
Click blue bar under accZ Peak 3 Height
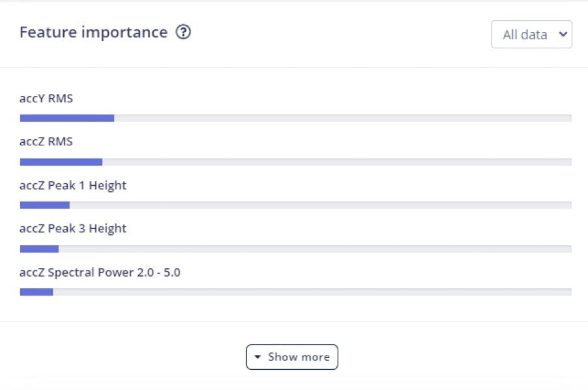pos(39,248)
